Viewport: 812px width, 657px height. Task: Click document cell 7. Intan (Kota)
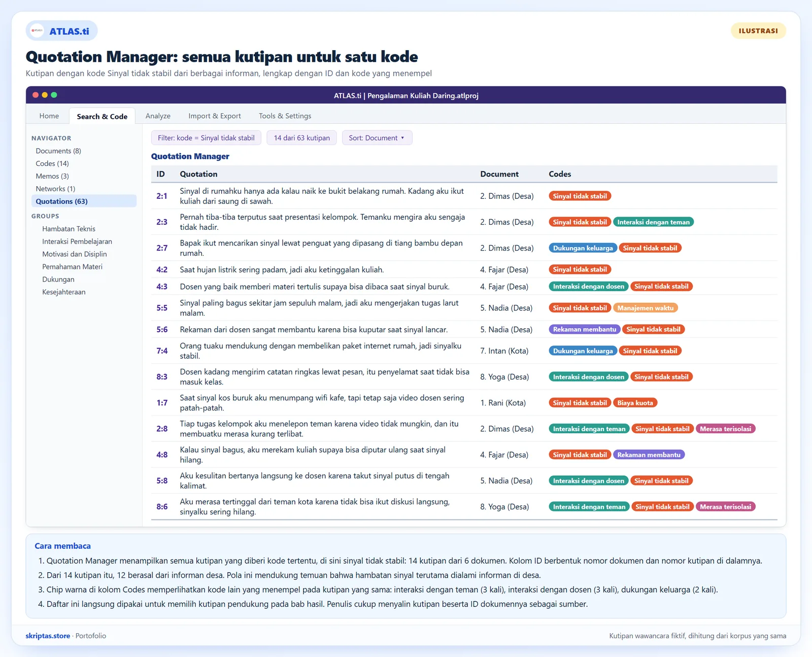504,351
